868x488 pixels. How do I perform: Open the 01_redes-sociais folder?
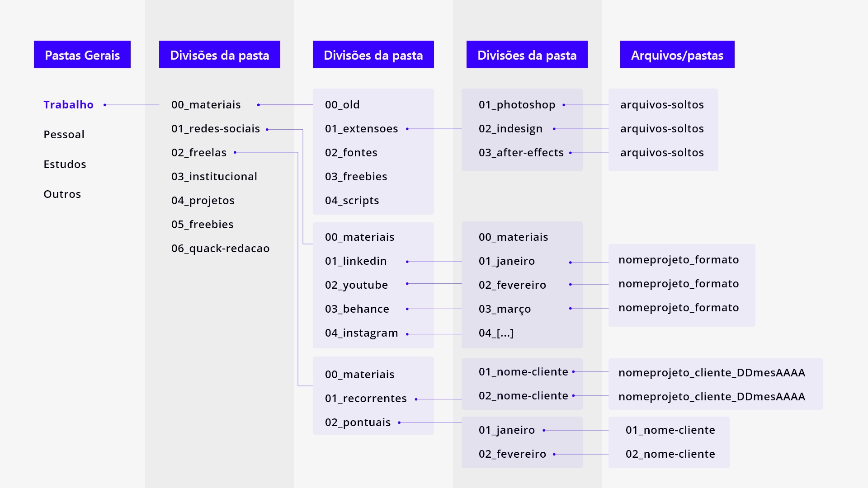point(215,129)
